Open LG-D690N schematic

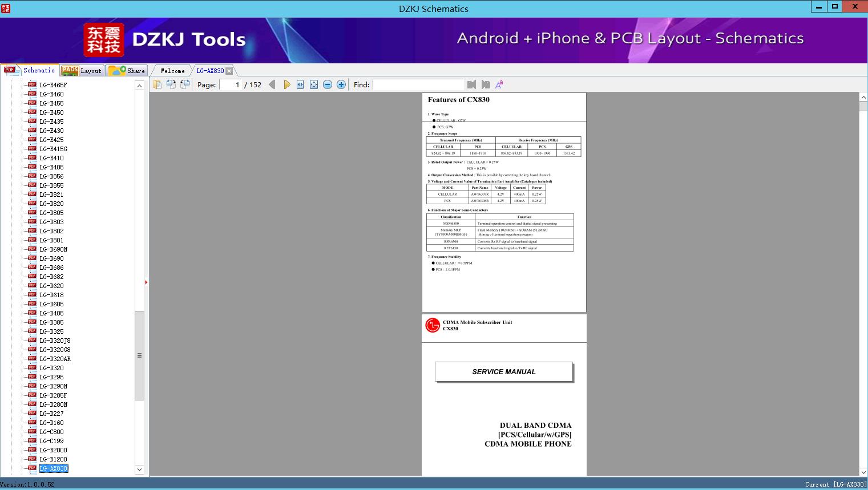tap(53, 249)
